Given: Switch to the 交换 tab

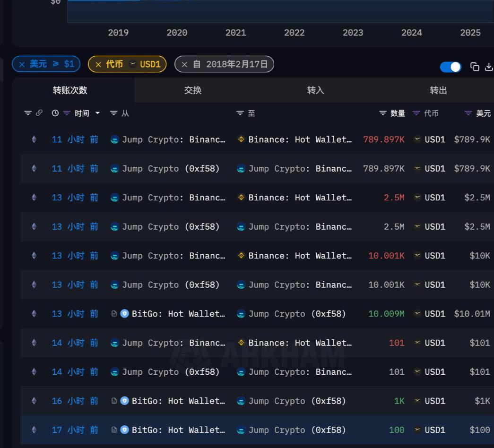Looking at the screenshot, I should tap(193, 90).
